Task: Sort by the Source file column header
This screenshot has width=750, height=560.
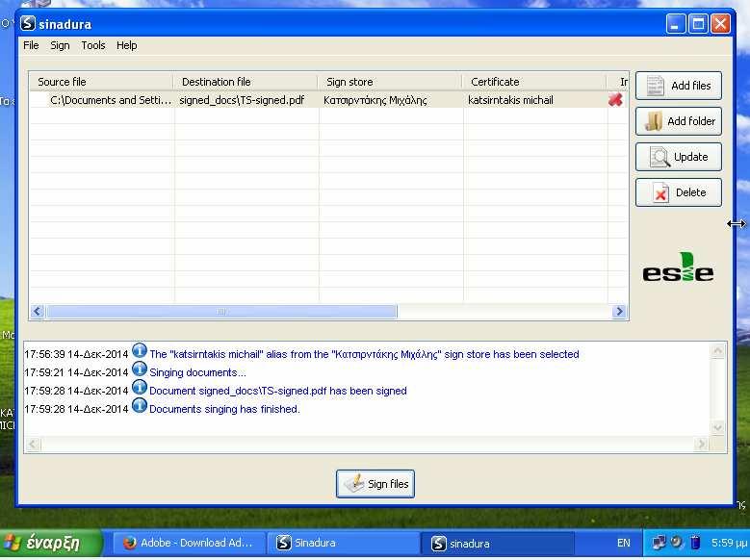Action: coord(101,82)
